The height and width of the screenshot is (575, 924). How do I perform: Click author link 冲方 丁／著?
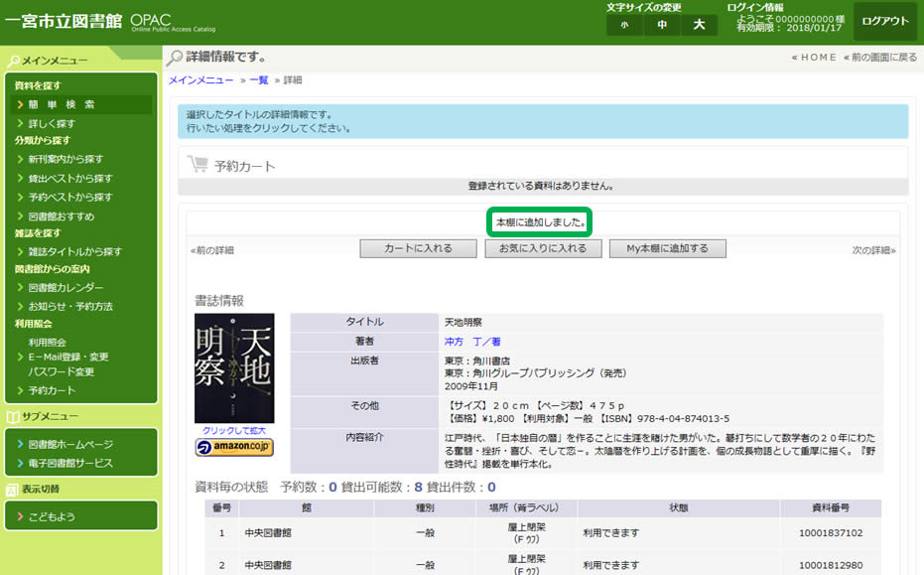(x=472, y=341)
